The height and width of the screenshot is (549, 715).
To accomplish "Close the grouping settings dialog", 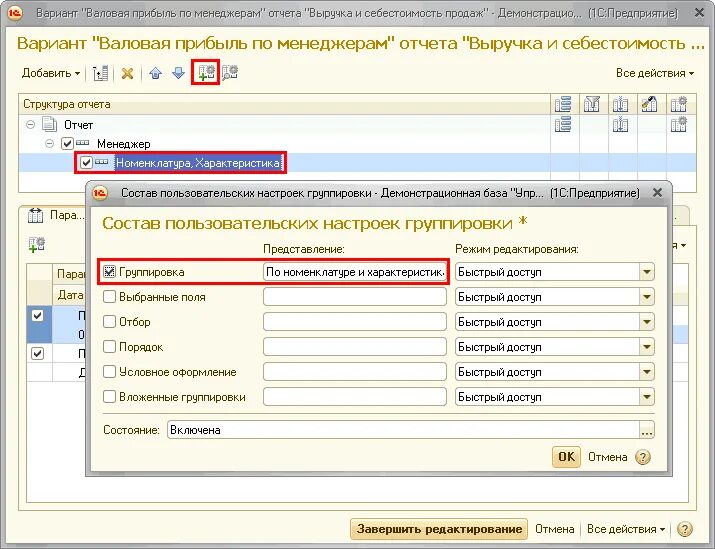I will (657, 193).
